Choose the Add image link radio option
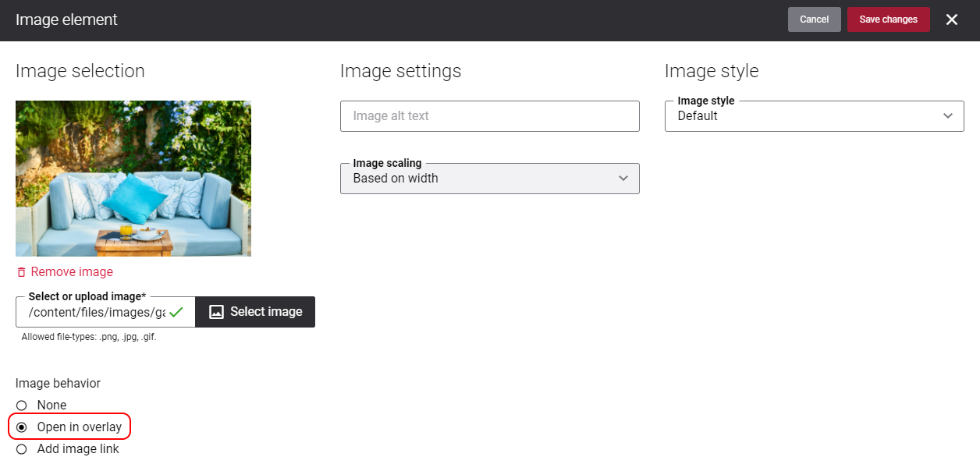 (21, 449)
